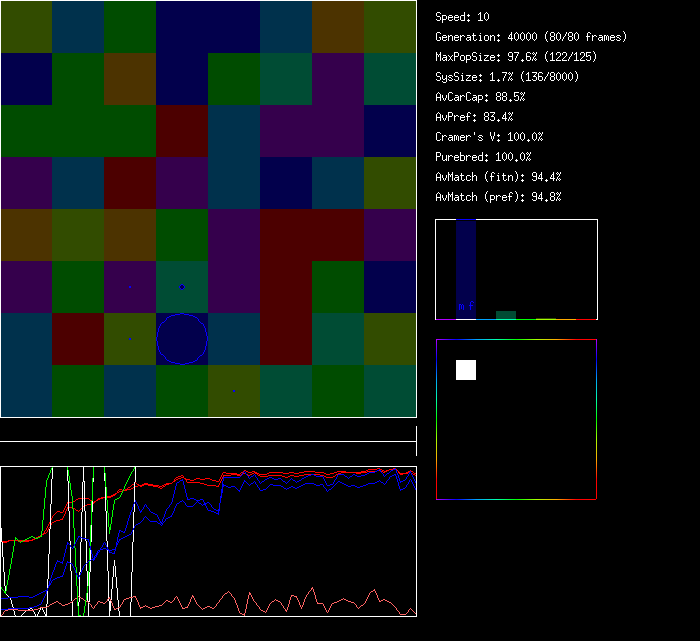Screen dimensions: 700x641
Task: Click the AvMatch (fitn) statistic
Action: [x=498, y=177]
